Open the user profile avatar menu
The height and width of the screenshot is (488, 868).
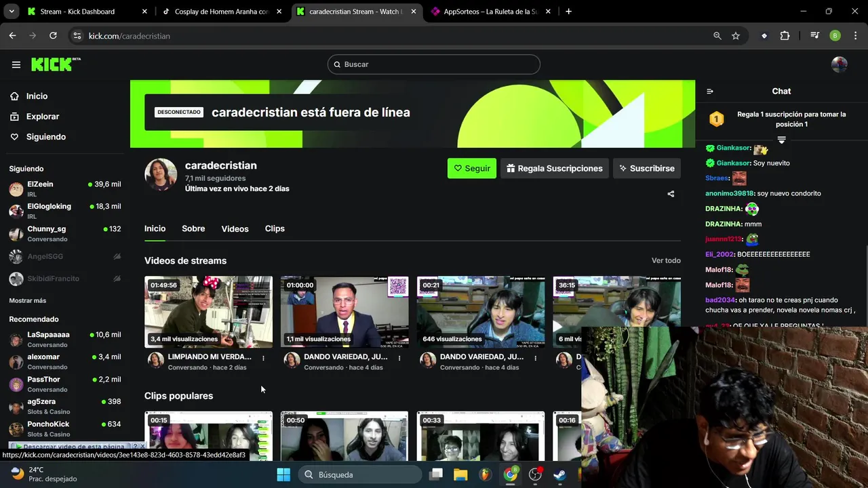(x=840, y=64)
